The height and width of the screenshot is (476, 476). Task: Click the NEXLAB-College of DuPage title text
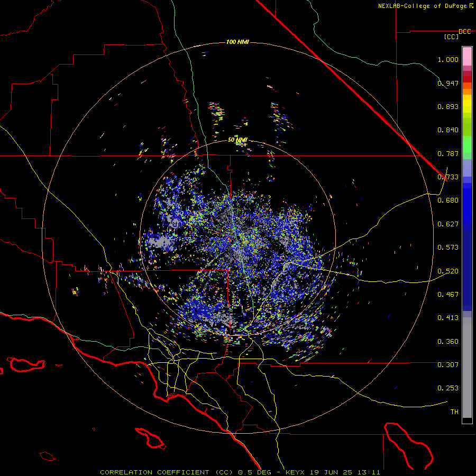coord(425,6)
